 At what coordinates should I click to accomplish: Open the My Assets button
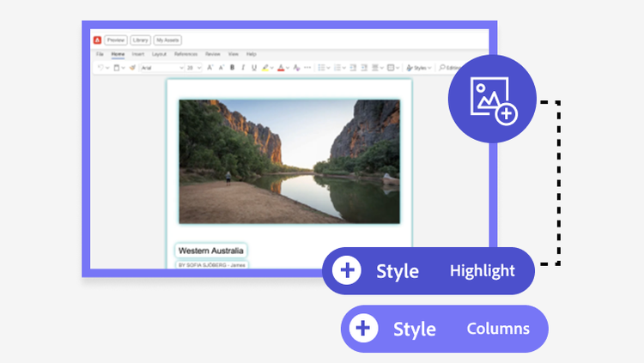[x=167, y=39]
